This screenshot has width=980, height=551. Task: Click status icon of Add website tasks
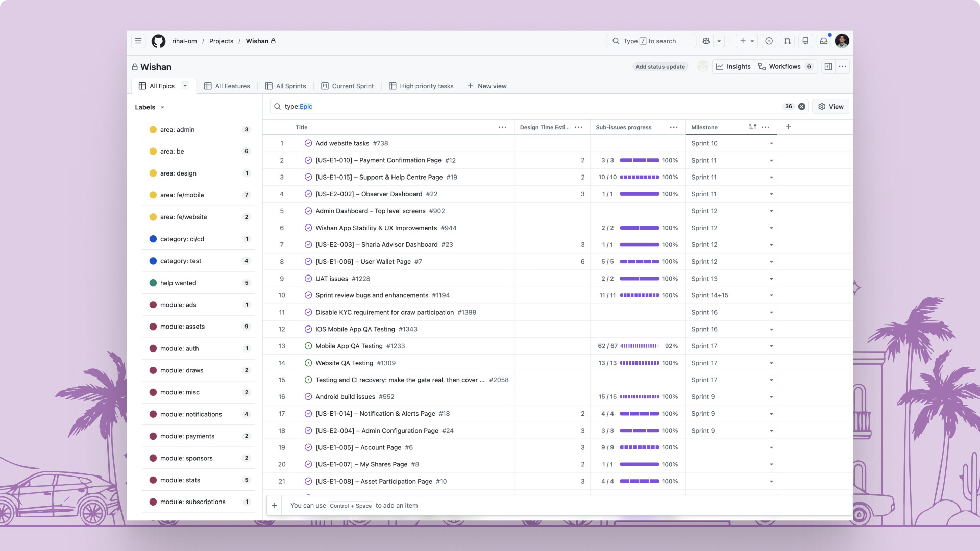[308, 143]
